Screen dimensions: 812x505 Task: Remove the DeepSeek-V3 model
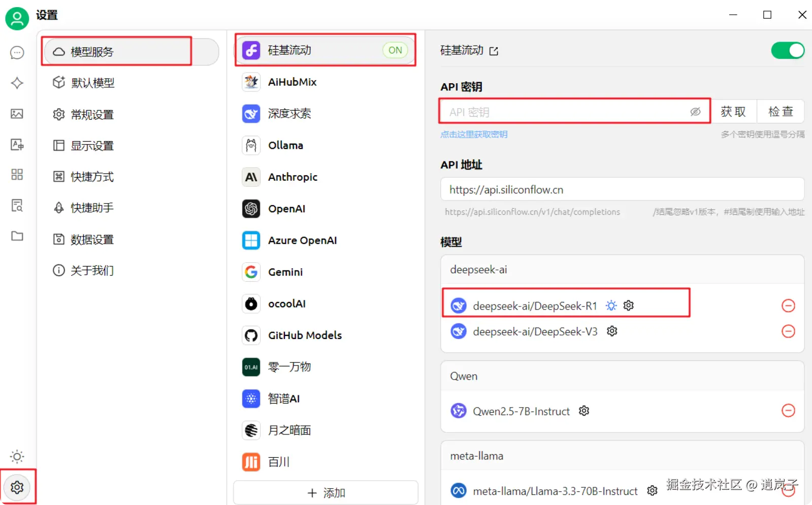point(788,331)
